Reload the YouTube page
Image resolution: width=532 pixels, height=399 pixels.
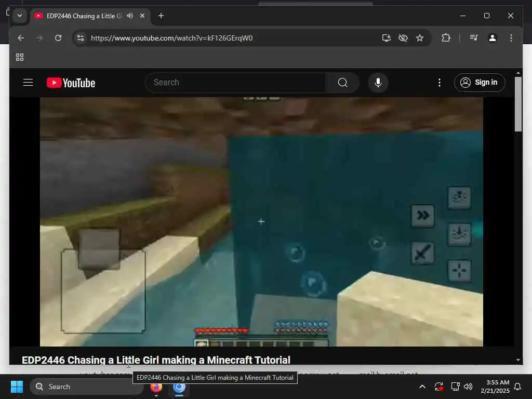click(x=58, y=38)
